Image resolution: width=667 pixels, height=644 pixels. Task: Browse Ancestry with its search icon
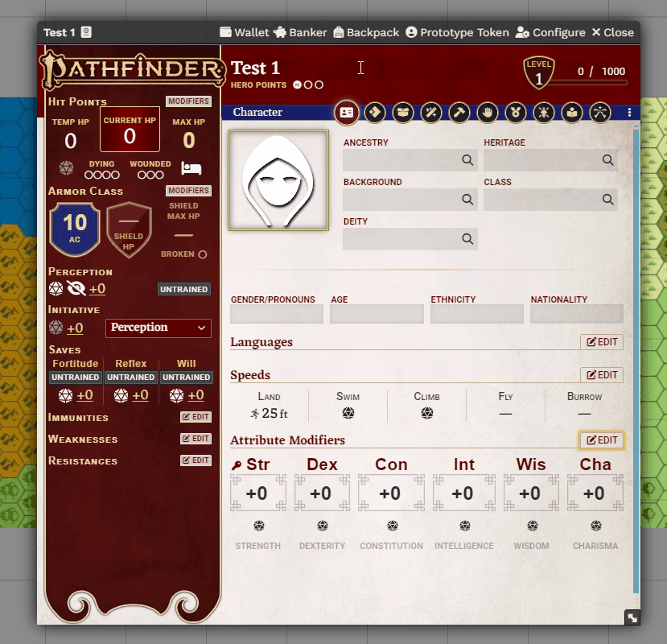[x=467, y=160]
